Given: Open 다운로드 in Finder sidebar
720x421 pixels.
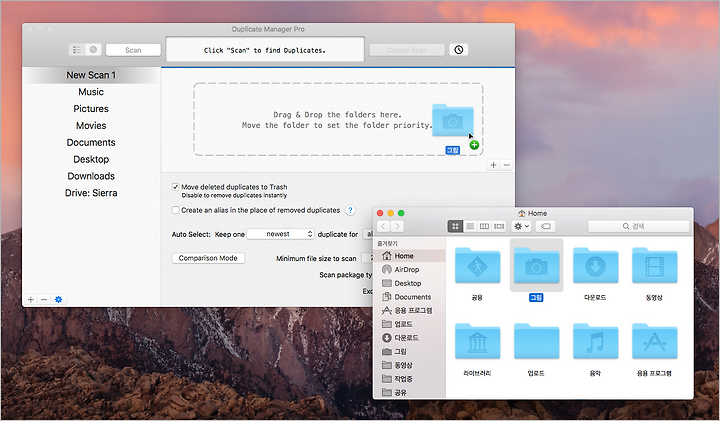Looking at the screenshot, I should (409, 338).
